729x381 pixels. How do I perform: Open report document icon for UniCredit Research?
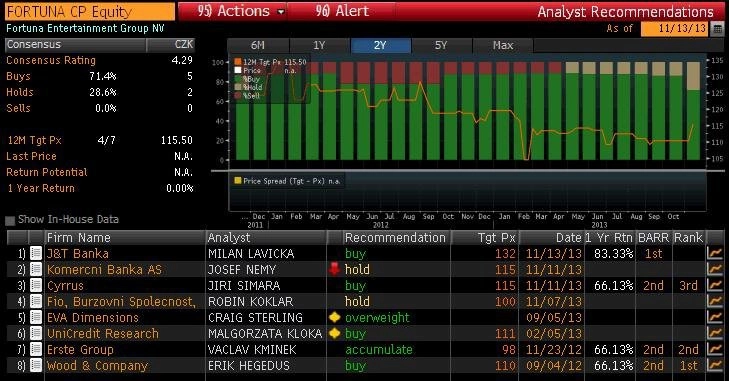point(36,334)
